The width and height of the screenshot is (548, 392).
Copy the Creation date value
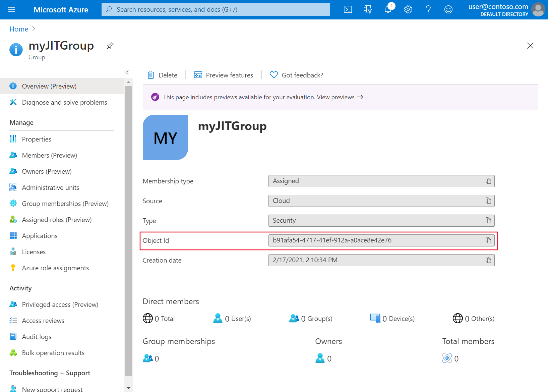point(488,260)
